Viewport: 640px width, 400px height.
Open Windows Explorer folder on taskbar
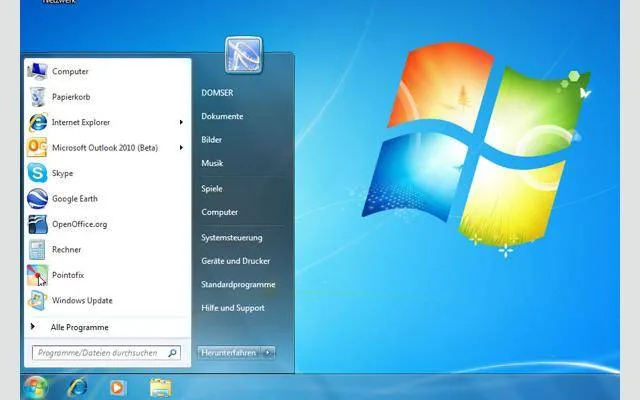161,388
